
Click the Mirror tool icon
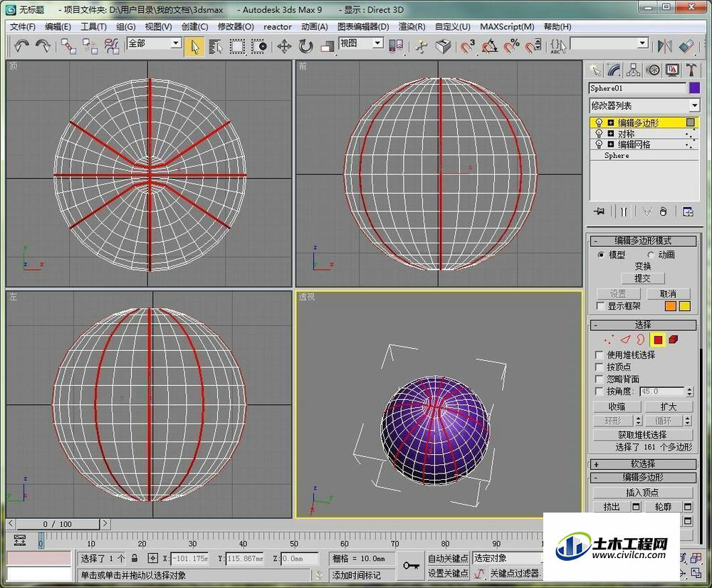[665, 46]
